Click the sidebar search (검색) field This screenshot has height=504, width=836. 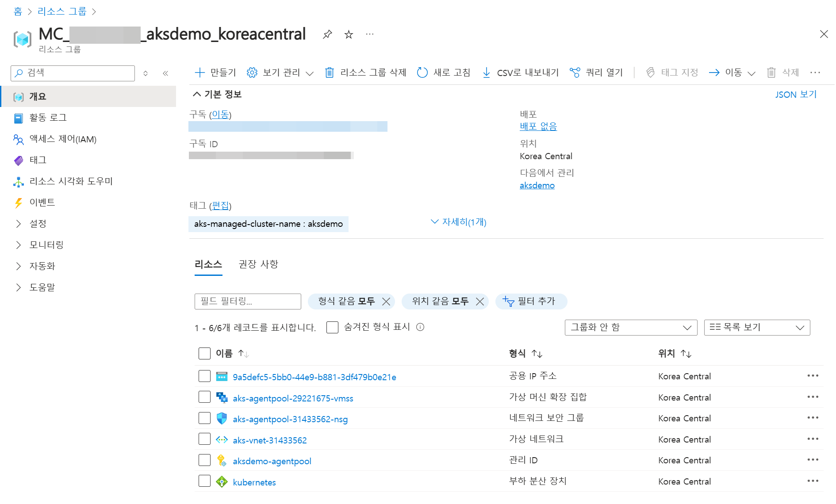[x=73, y=73]
